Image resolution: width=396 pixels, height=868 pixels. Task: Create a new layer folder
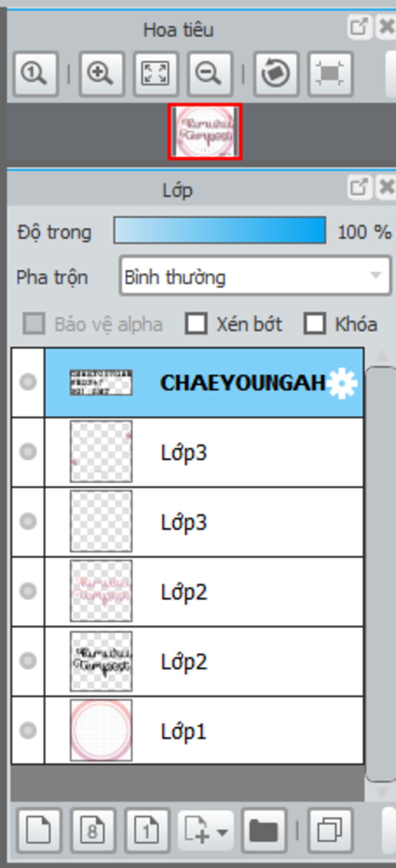[x=264, y=830]
